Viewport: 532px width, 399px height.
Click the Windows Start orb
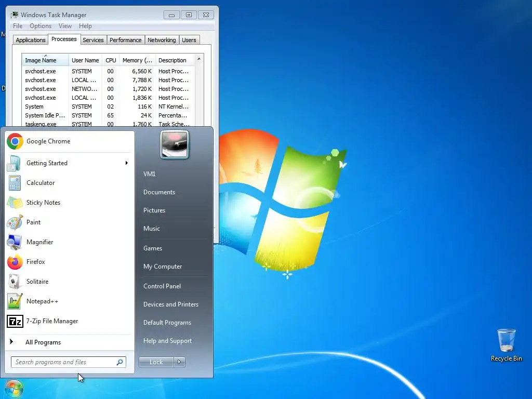pos(14,389)
